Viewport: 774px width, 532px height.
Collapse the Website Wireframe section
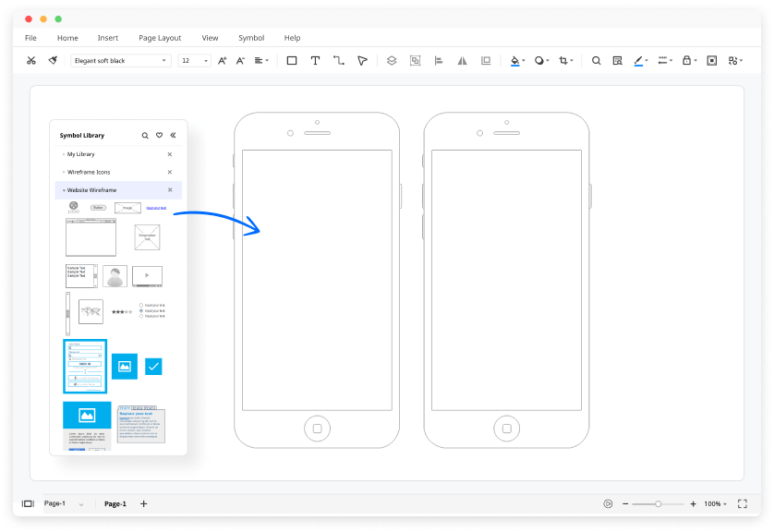(x=64, y=190)
